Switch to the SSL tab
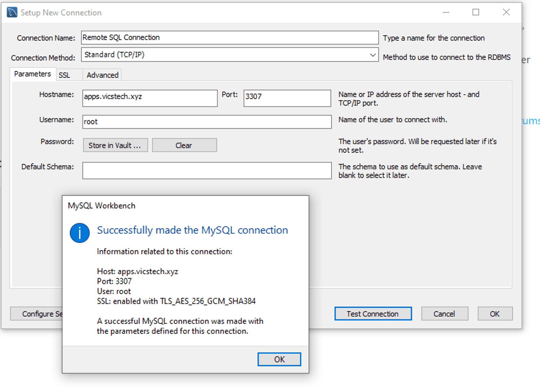The height and width of the screenshot is (392, 540). (64, 75)
